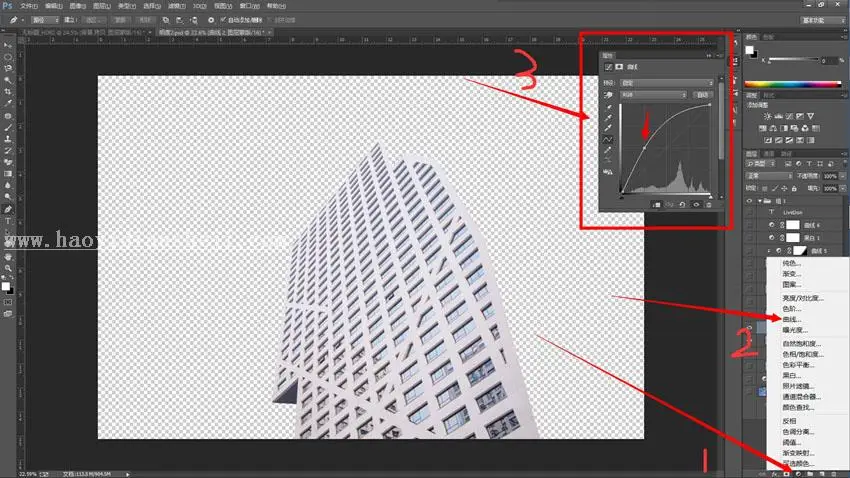Select the Crop tool
The image size is (850, 478).
point(8,92)
